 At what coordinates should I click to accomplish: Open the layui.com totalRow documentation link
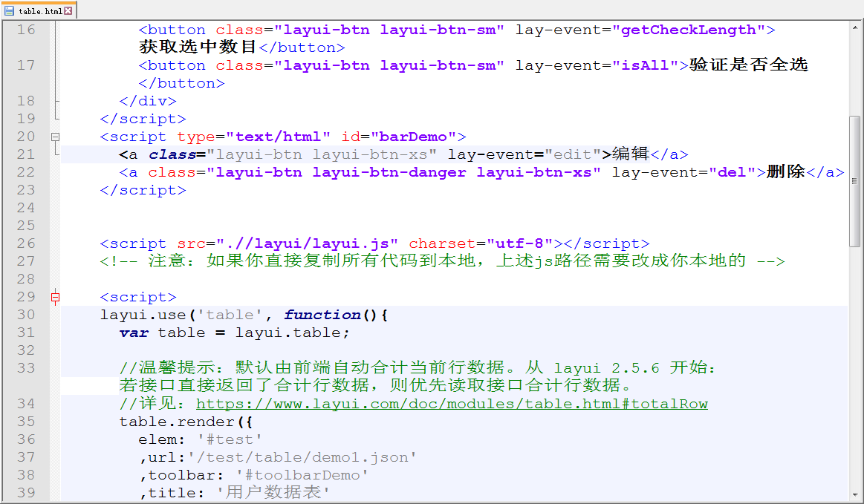[452, 405]
